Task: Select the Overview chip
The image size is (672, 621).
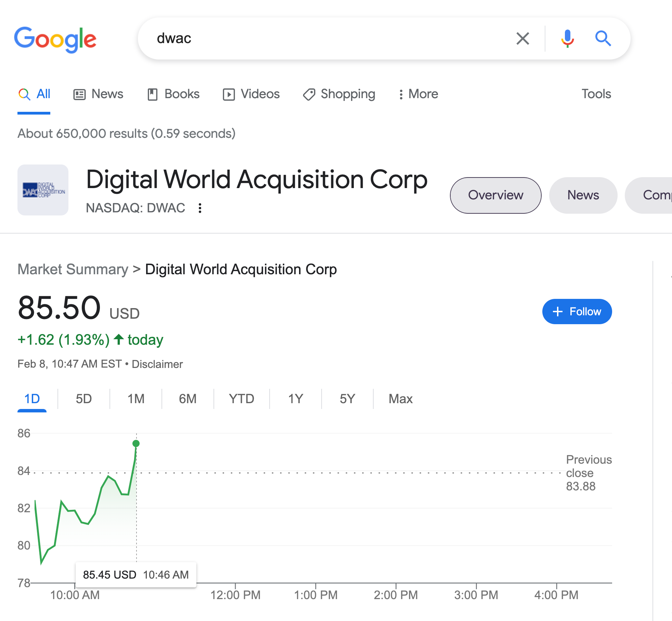Action: click(495, 195)
